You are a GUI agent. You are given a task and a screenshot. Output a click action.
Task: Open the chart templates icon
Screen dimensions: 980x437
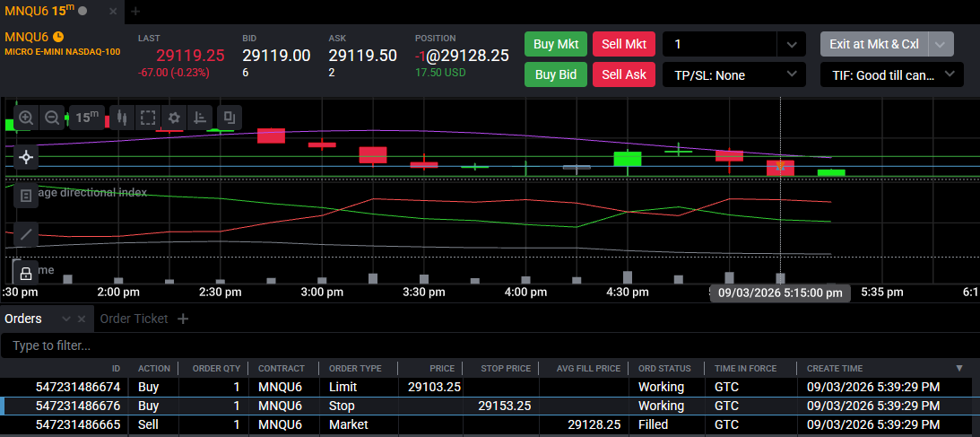(26, 197)
